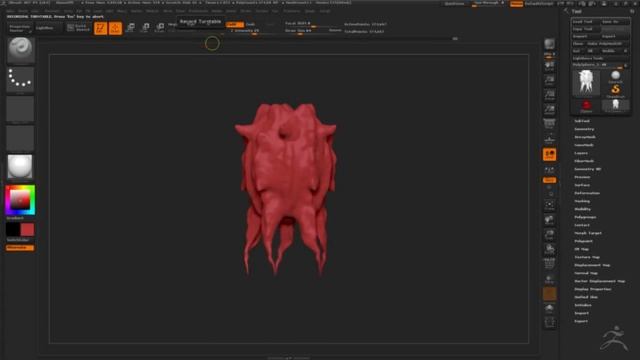Toggle Dynamic draw size button
The width and height of the screenshot is (640, 360).
tap(335, 31)
